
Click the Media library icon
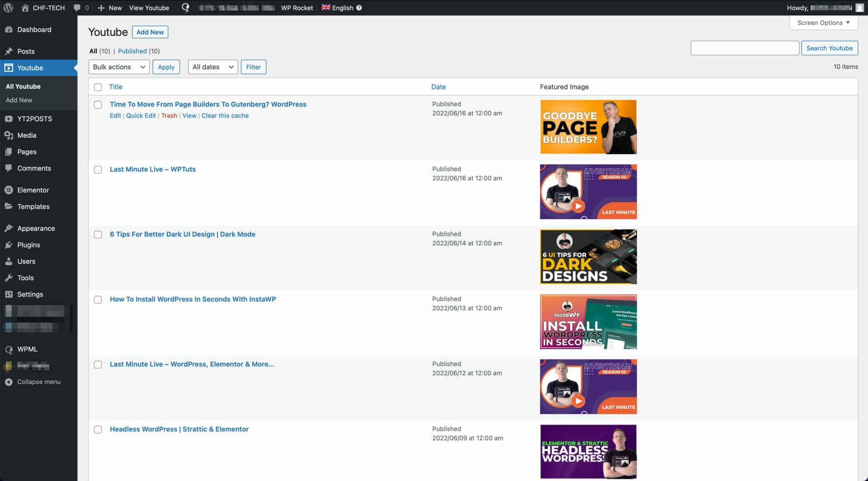tap(9, 135)
